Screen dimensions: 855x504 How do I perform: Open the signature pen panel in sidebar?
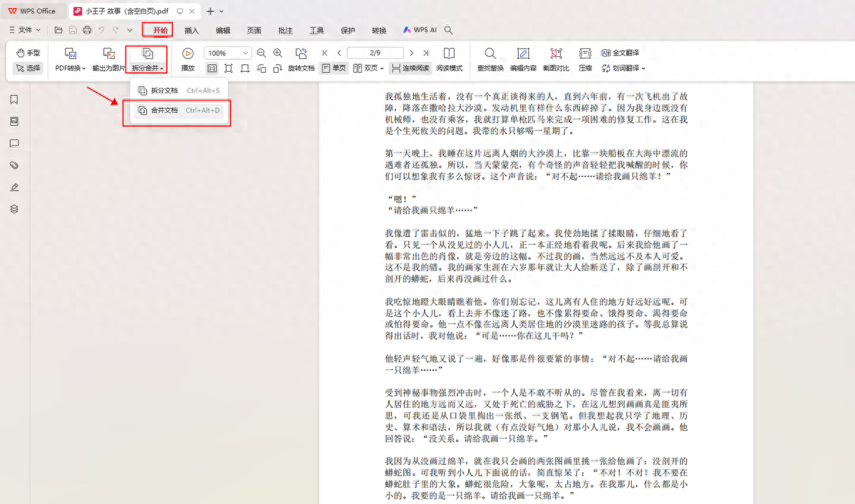click(14, 187)
